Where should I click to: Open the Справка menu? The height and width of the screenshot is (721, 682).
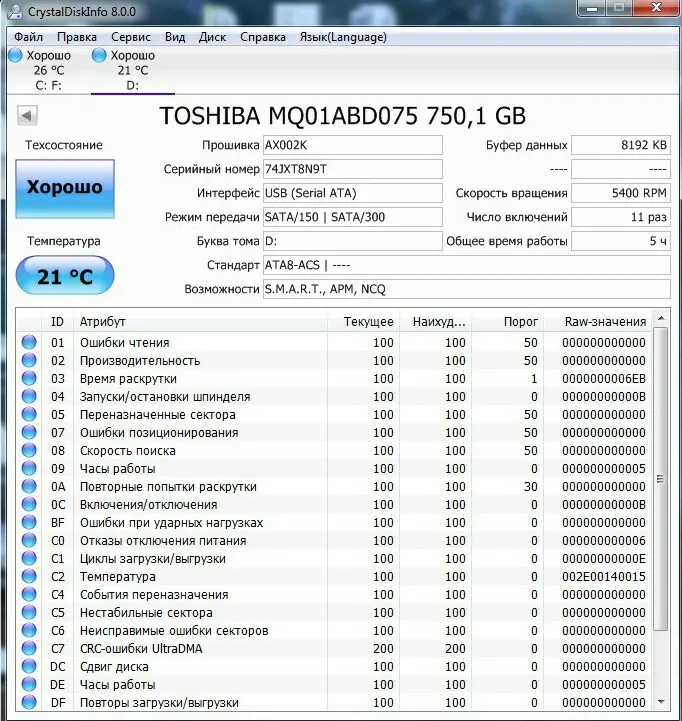coord(263,37)
